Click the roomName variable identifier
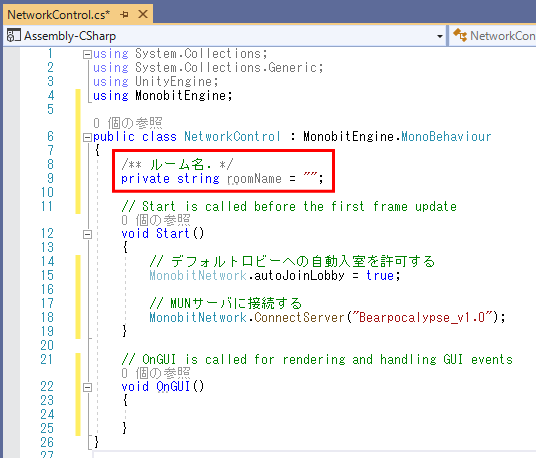 (255, 178)
